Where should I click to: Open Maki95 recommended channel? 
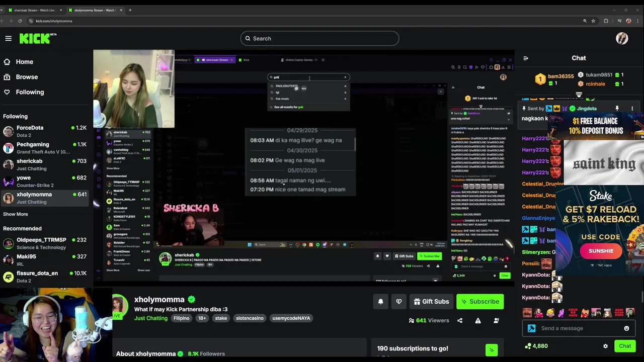pos(45,260)
